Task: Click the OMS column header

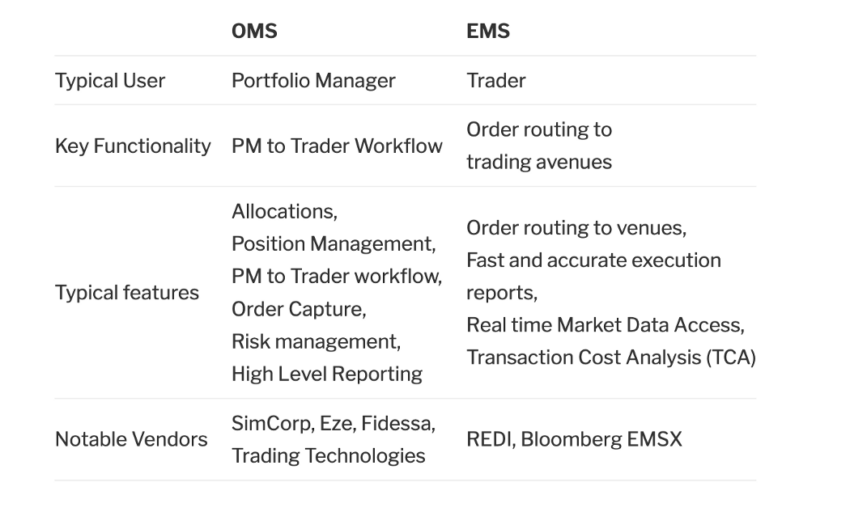Action: tap(254, 31)
